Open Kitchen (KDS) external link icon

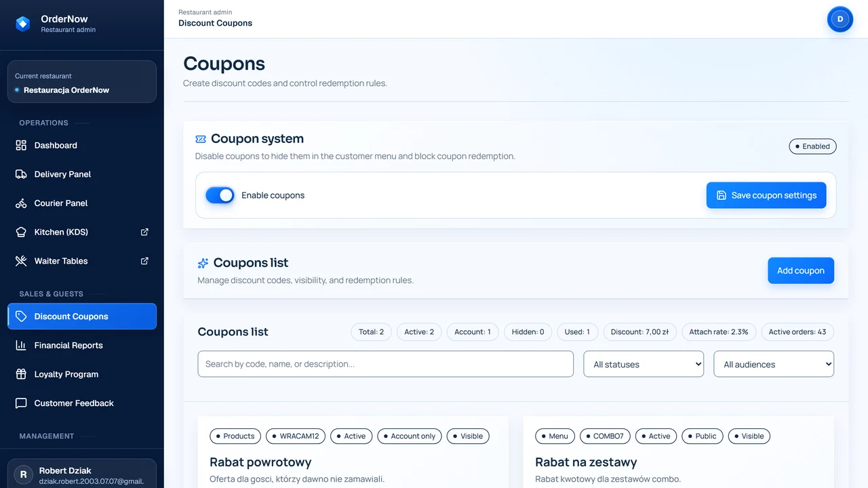pos(144,232)
